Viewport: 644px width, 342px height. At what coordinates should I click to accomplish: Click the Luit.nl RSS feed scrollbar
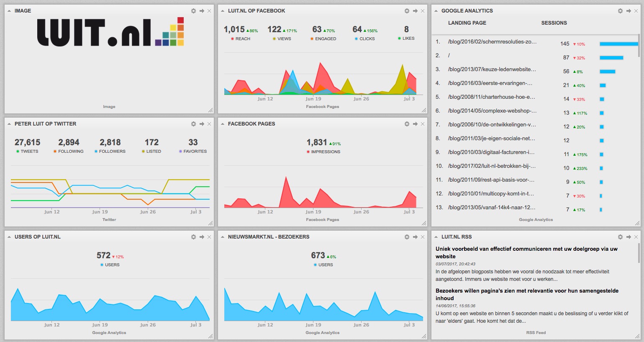[639, 253]
